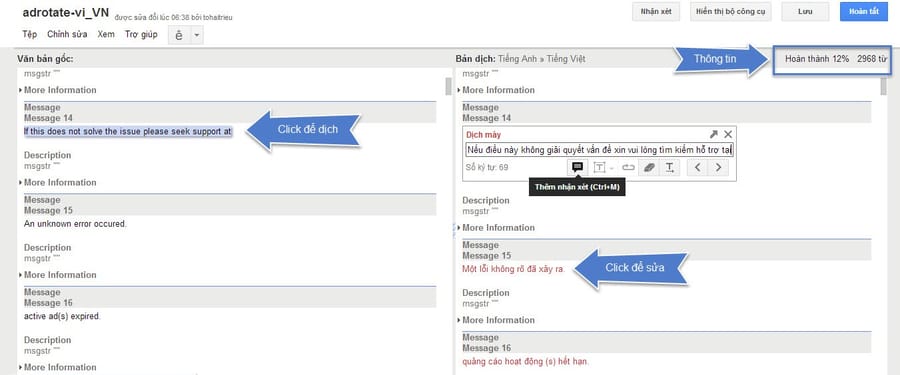Click the 'Dịch máy' label in the editor box
This screenshot has width=900, height=375.
pos(483,135)
